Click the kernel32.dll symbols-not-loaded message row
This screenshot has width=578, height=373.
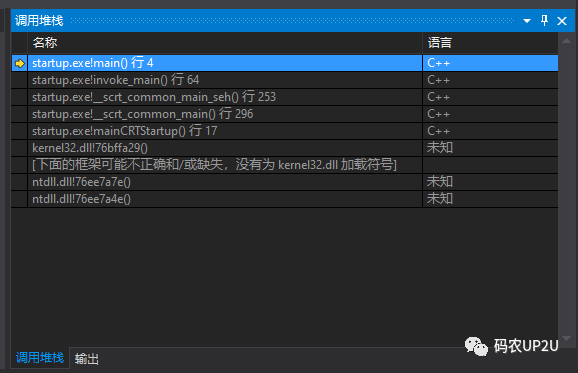click(x=285, y=165)
